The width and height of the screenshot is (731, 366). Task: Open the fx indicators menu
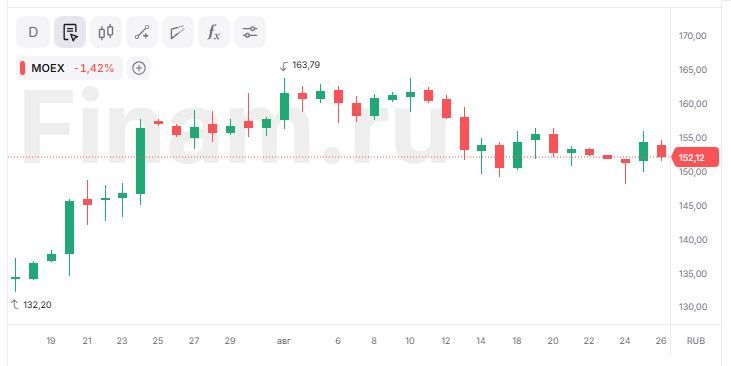pyautogui.click(x=214, y=32)
